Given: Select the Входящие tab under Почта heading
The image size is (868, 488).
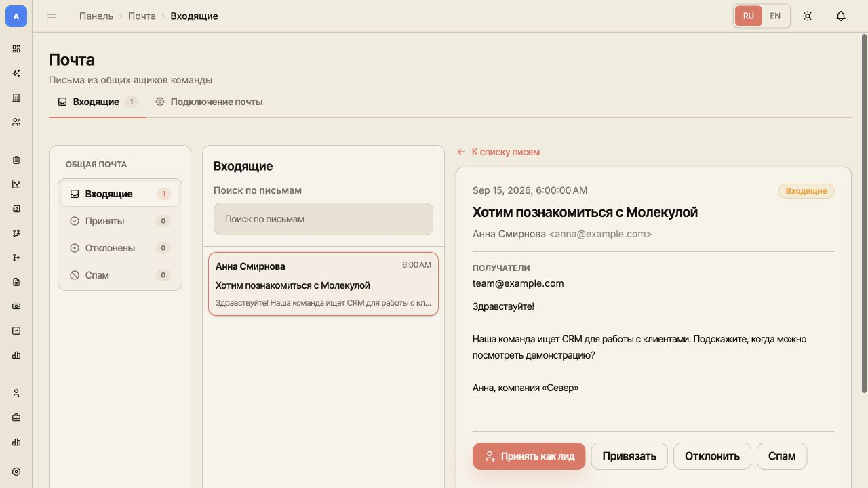Looking at the screenshot, I should pyautogui.click(x=98, y=102).
